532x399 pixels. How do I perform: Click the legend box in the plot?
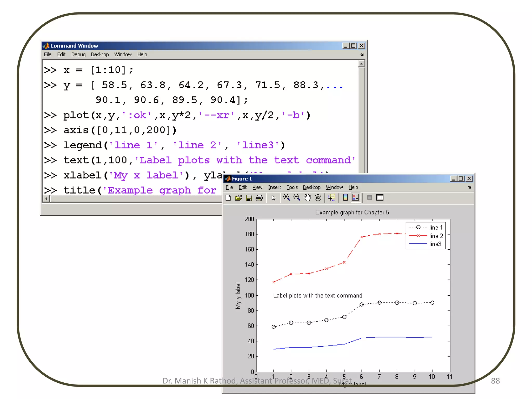point(425,236)
